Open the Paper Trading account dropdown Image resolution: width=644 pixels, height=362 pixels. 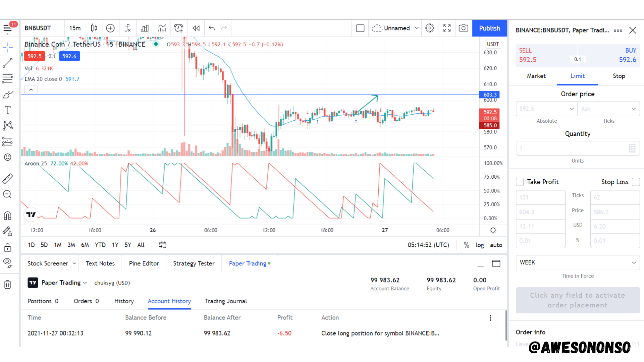point(64,283)
